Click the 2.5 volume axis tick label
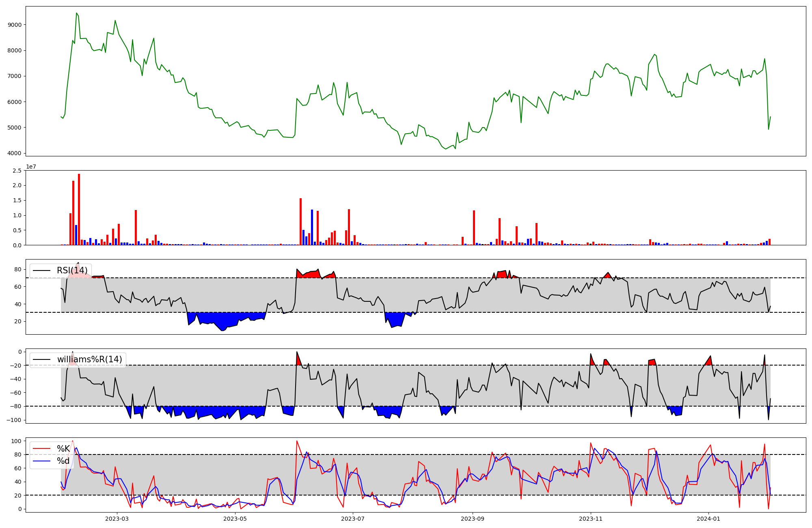 click(17, 171)
